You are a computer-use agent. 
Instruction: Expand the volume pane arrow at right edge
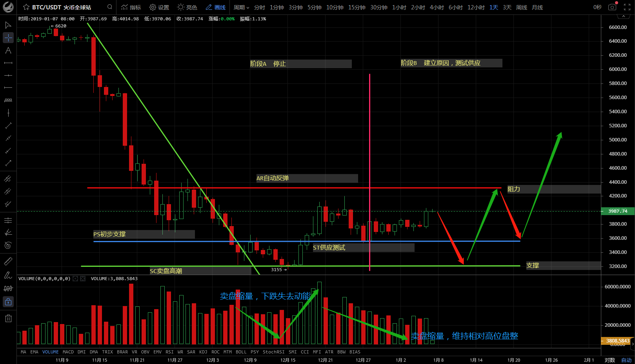click(x=633, y=344)
